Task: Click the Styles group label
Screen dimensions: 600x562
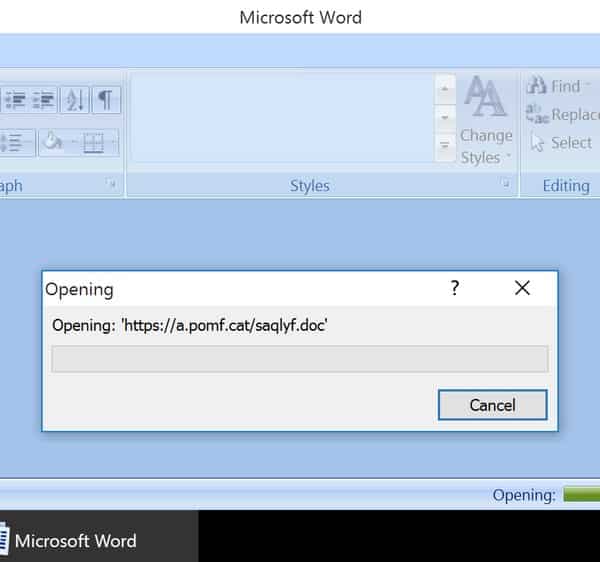Action: [x=310, y=186]
